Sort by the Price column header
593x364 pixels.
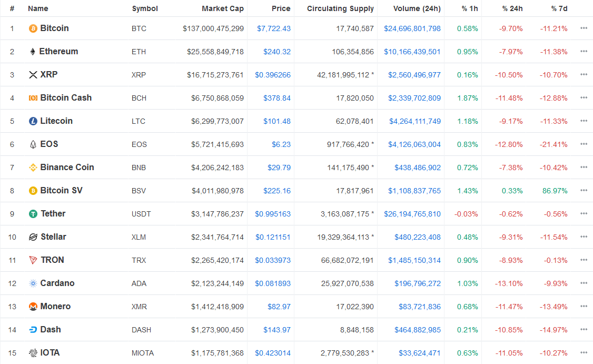pyautogui.click(x=281, y=8)
